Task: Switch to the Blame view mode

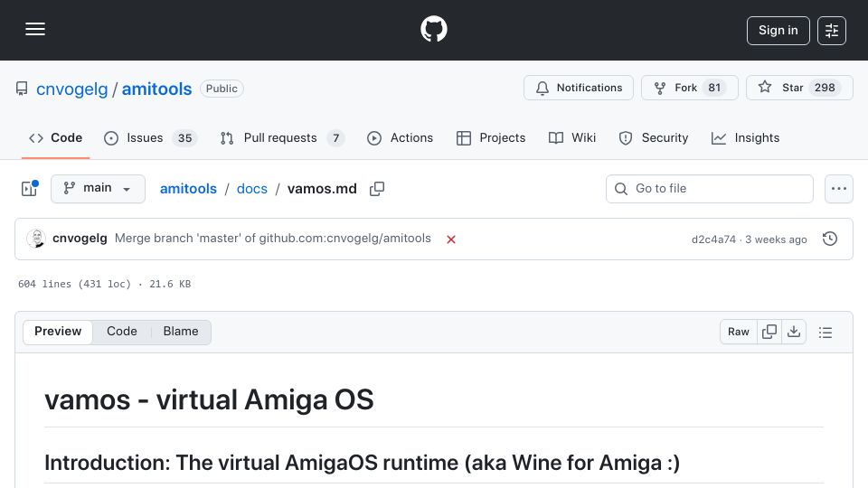Action: click(181, 332)
